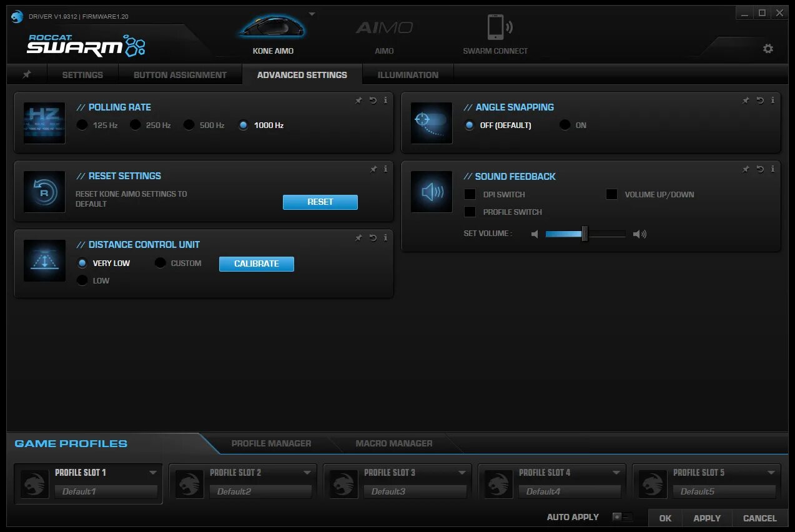
Task: Show info for Angle Snapping panel
Action: [x=773, y=100]
